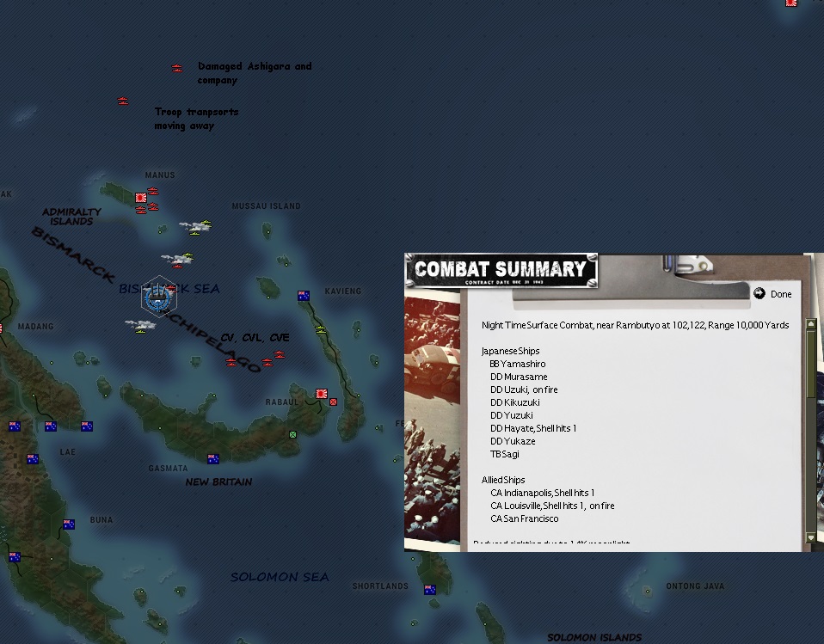Viewport: 824px width, 644px height.
Task: Click the 'Damaged Ashigara and company' map note
Action: (255, 73)
